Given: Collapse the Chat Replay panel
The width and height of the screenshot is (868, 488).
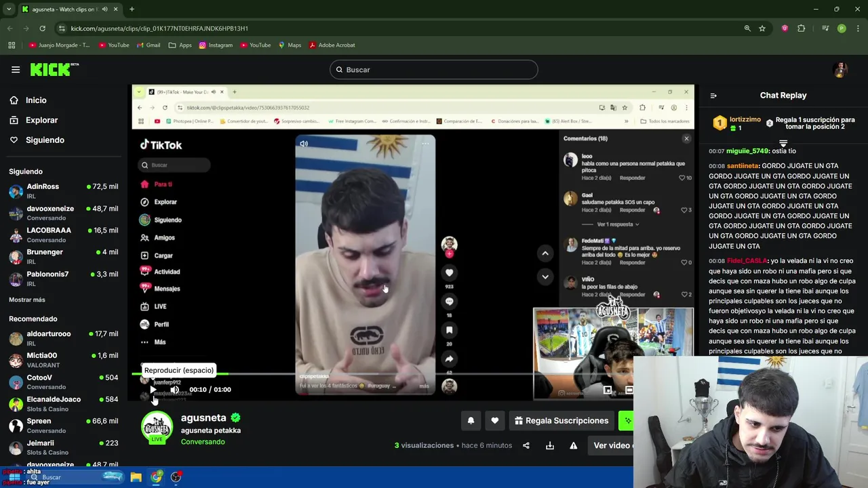Looking at the screenshot, I should 713,96.
